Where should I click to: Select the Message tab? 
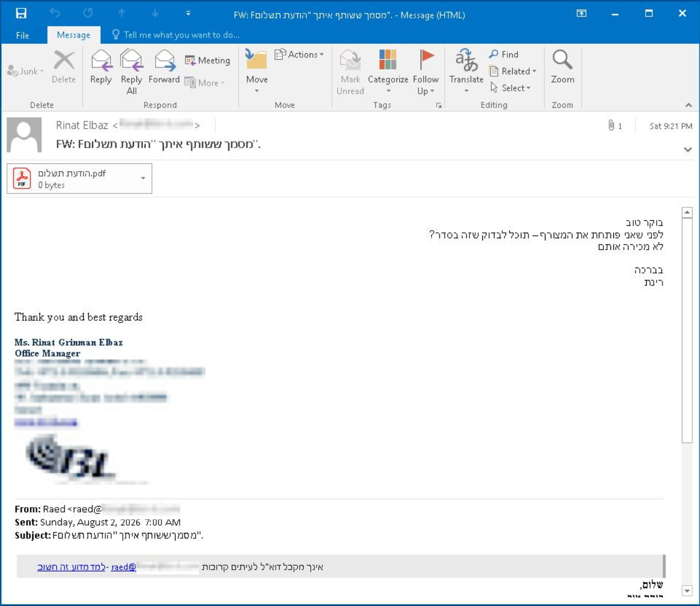(74, 35)
